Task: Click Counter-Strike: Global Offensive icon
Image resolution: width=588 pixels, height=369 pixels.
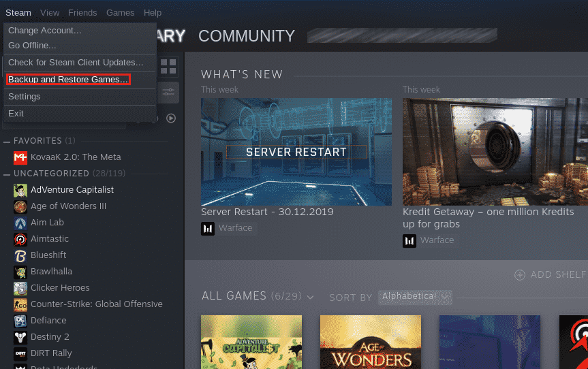Action: click(20, 305)
